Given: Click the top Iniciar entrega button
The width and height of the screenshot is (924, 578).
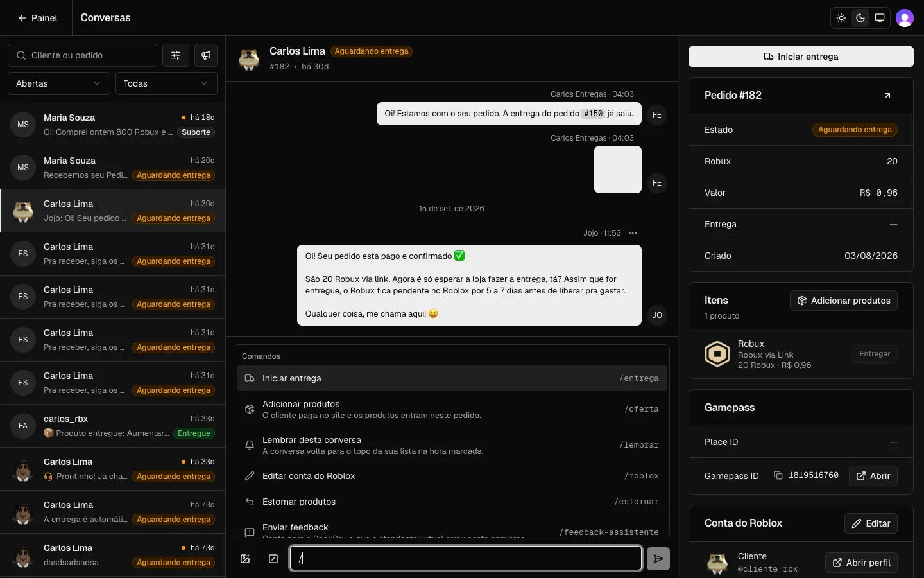Looking at the screenshot, I should pyautogui.click(x=801, y=57).
